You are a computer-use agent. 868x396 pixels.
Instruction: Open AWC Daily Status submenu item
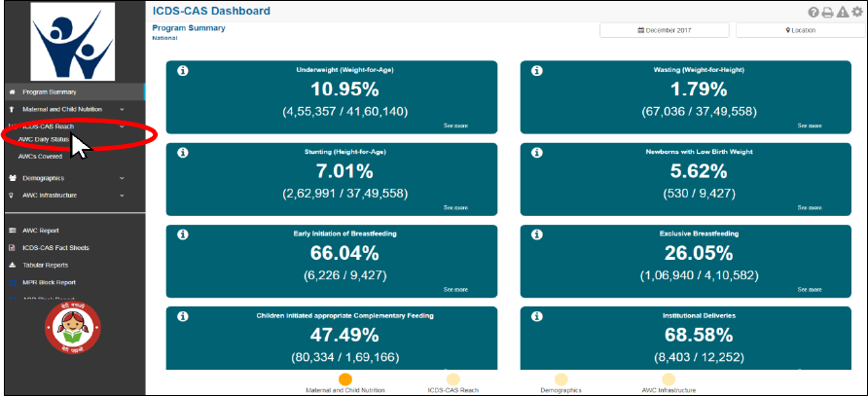44,139
